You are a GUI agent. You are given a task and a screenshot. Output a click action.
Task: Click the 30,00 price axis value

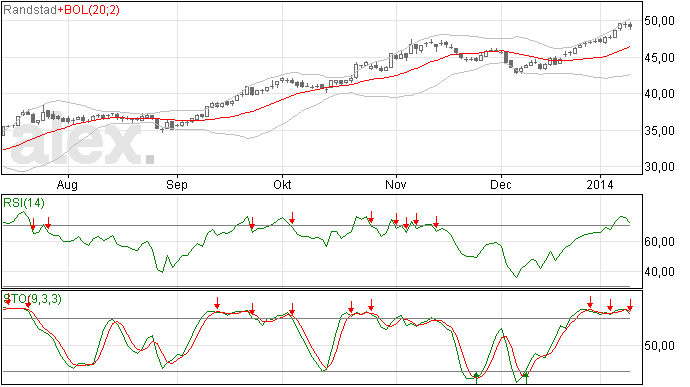pos(659,167)
